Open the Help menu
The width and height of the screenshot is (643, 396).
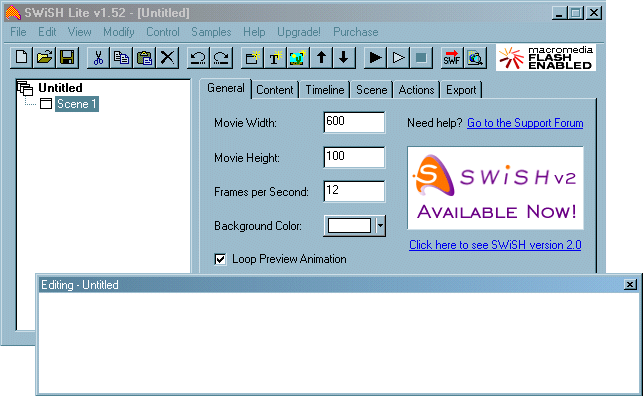point(254,32)
